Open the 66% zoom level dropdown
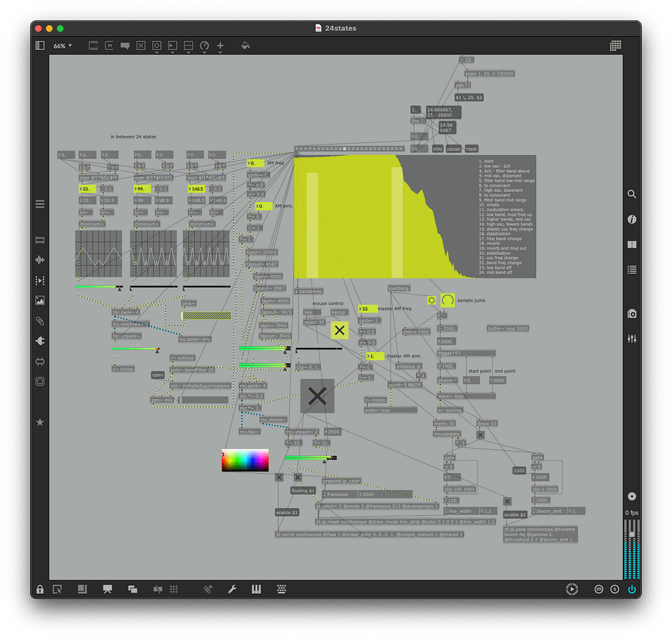 click(63, 46)
